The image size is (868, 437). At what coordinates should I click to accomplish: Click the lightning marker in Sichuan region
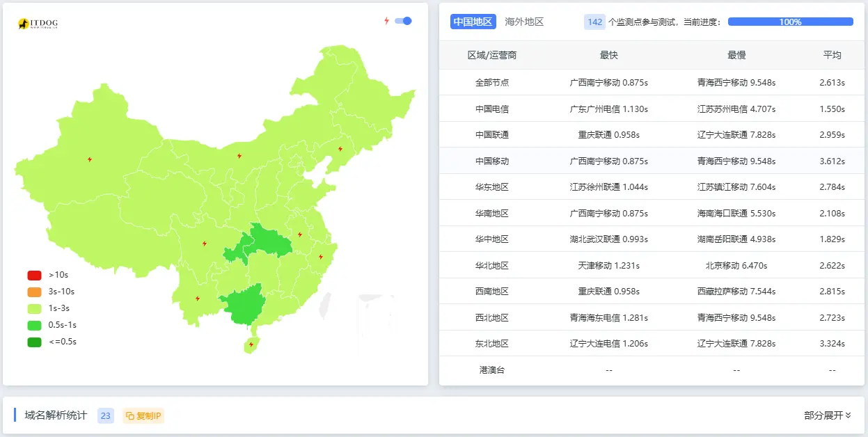tap(204, 242)
